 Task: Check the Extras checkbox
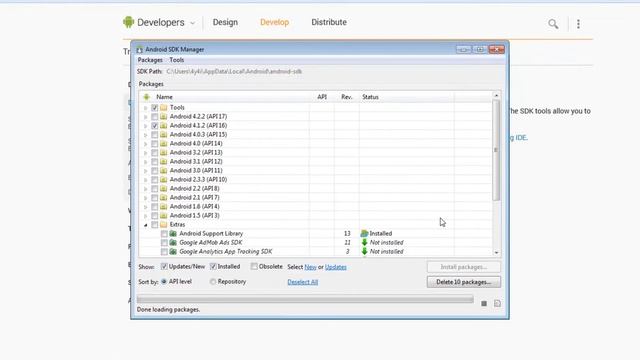coord(154,224)
